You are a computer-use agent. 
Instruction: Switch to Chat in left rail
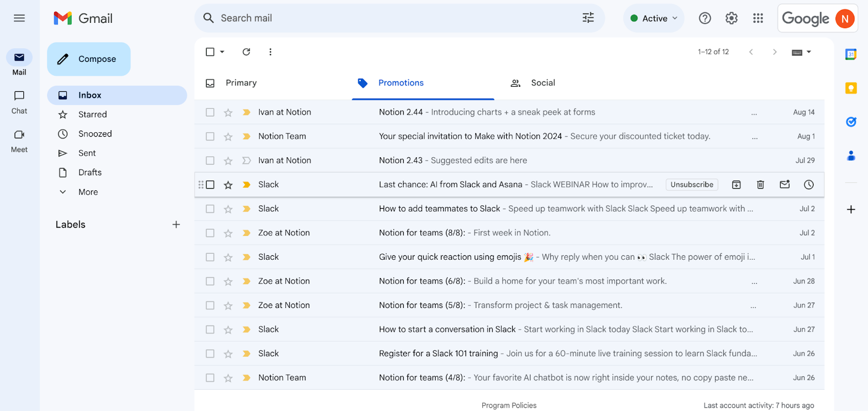click(19, 102)
